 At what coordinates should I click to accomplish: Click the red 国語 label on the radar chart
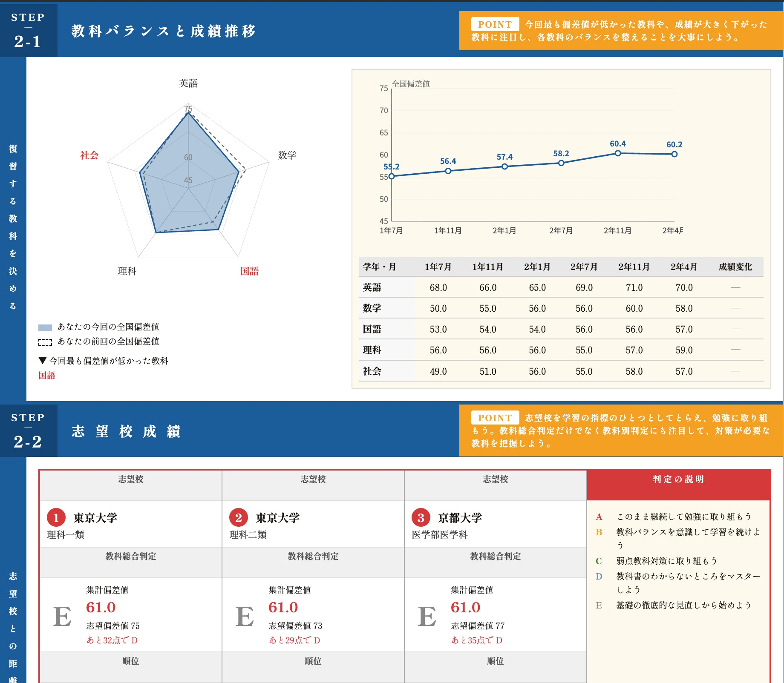[x=249, y=271]
